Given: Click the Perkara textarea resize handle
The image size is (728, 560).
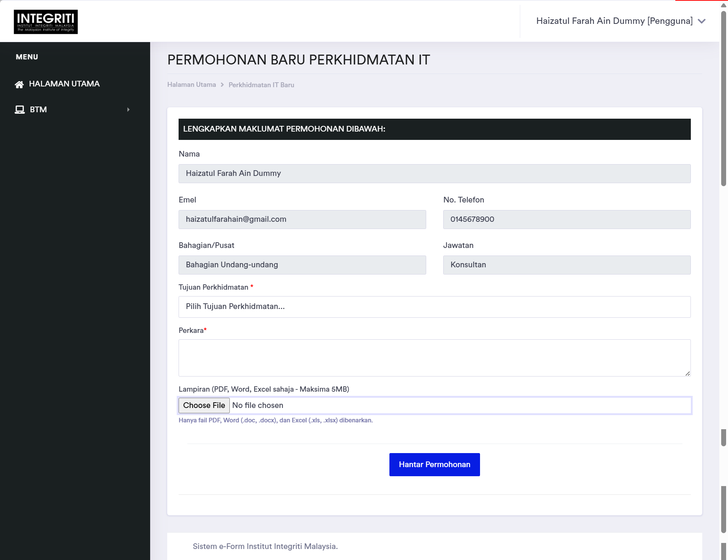Looking at the screenshot, I should 687,373.
